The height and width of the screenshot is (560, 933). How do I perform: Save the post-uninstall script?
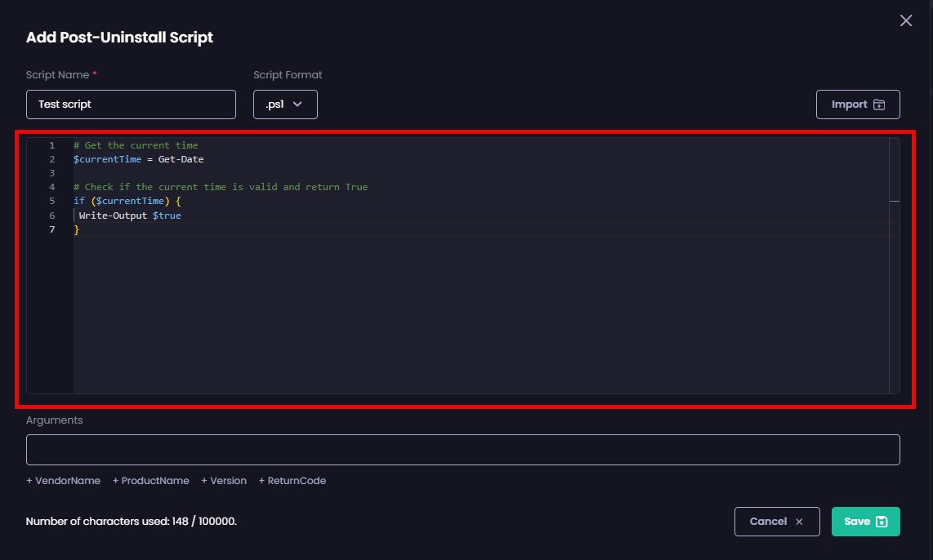865,521
